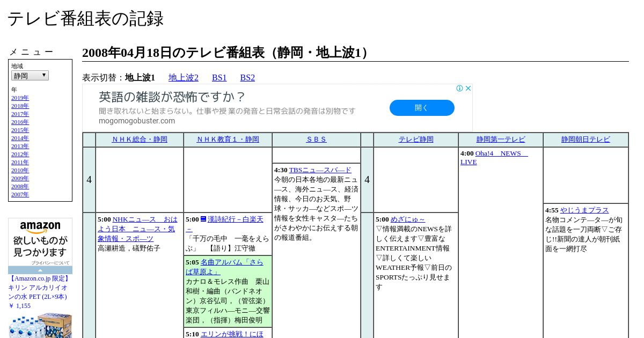Screen dimensions: 644x338
Task: Open the ＮＨＫ教育１・静岡 channel header
Action: coord(228,139)
